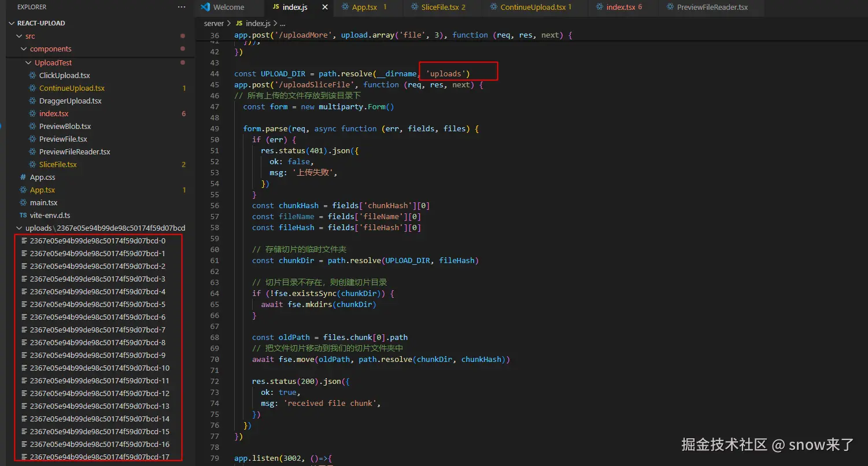Screen dimensions: 868x466
Task: Open chunk file ending in bcd-10
Action: click(99, 368)
